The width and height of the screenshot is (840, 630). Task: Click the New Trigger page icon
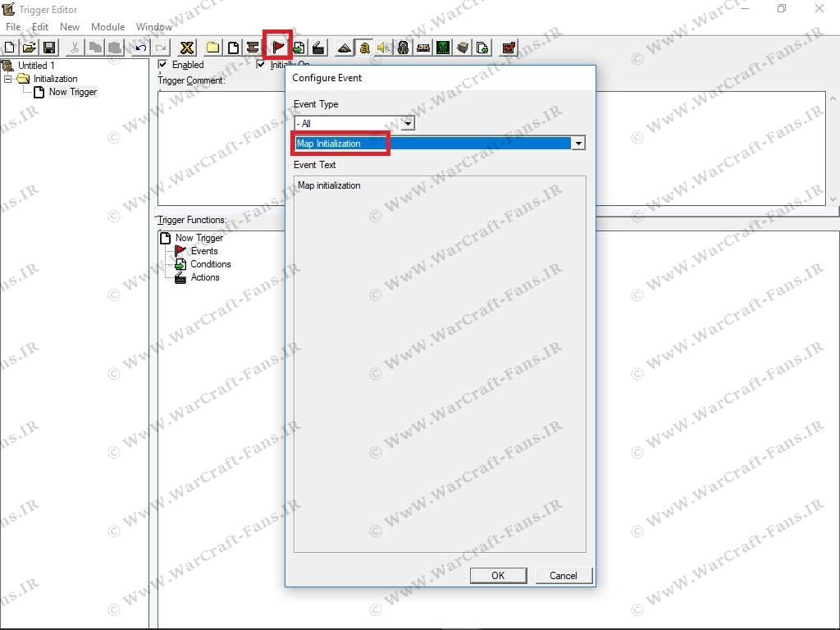[233, 48]
